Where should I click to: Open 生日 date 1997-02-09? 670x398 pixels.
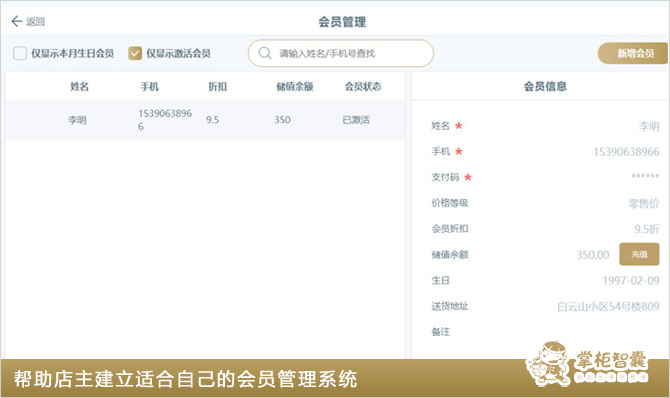pos(631,280)
